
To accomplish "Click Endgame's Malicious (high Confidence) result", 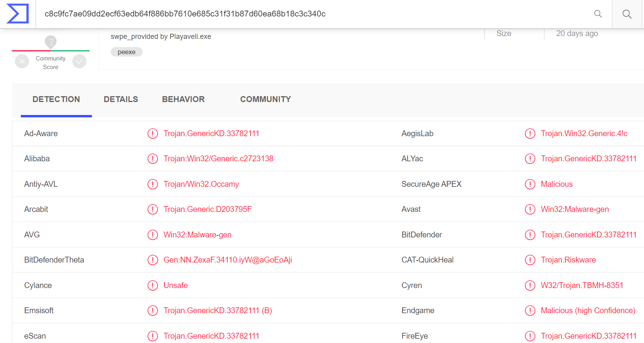I will click(588, 310).
